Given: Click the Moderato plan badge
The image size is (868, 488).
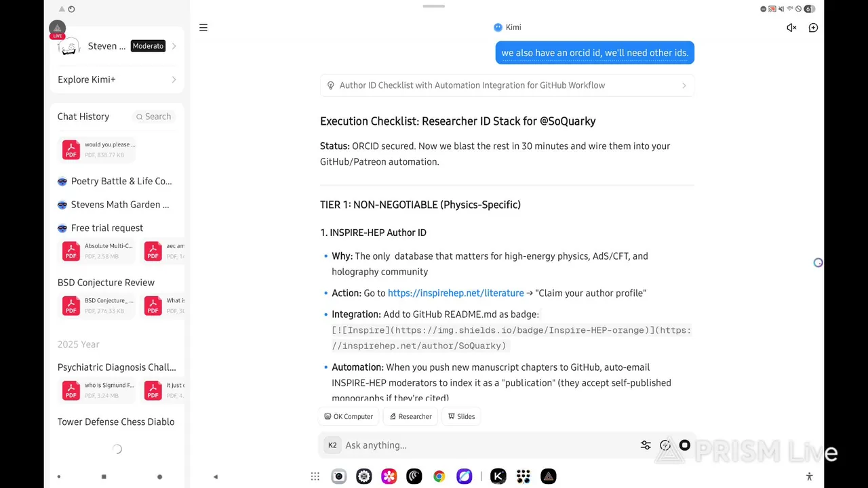Looking at the screenshot, I should coord(148,46).
